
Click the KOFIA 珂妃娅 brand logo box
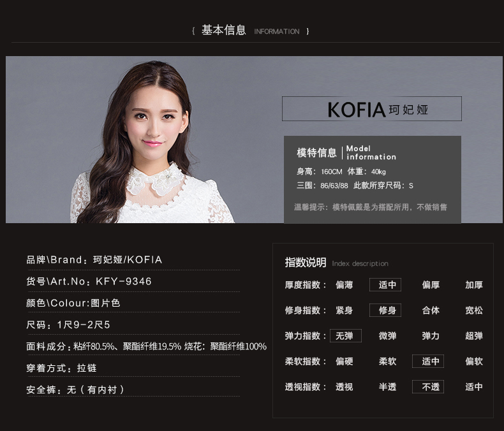pos(372,109)
